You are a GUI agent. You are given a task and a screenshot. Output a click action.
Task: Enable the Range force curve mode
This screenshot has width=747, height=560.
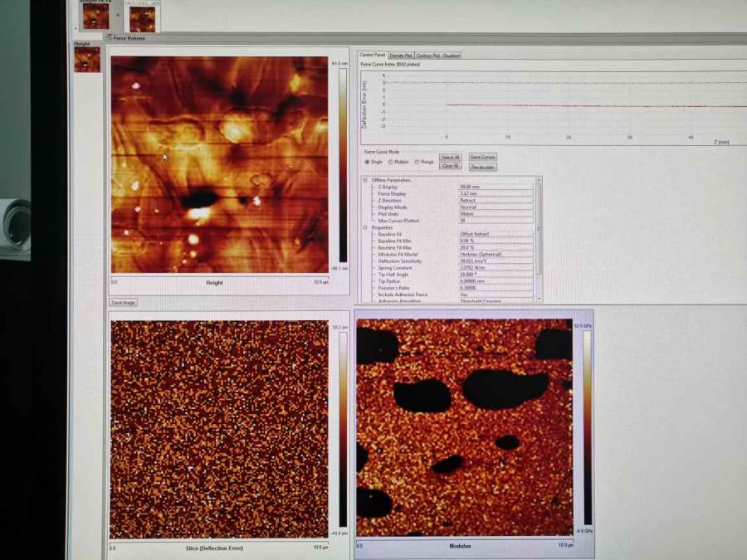[x=417, y=162]
